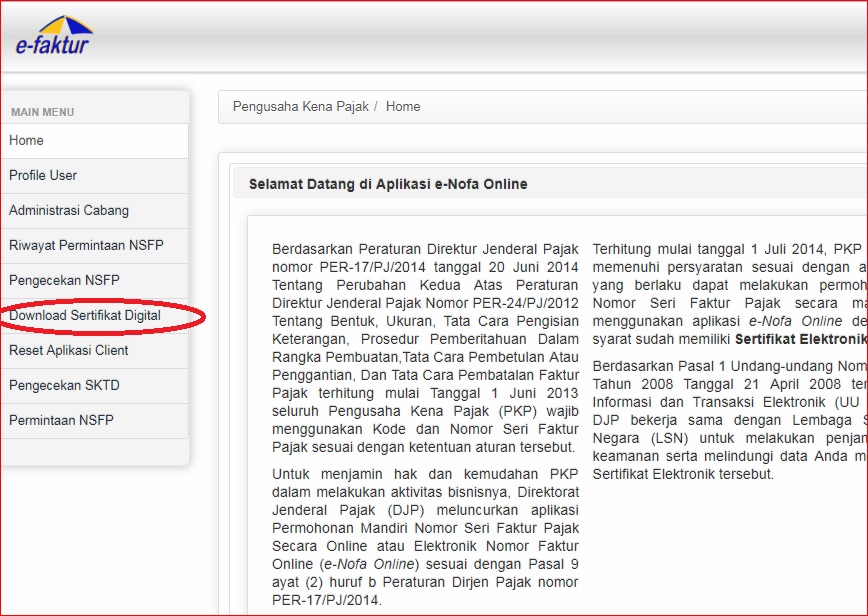Screen dimensions: 868x616
Task: Click the bold text Sertifikat Elektronik
Action: [x=801, y=339]
